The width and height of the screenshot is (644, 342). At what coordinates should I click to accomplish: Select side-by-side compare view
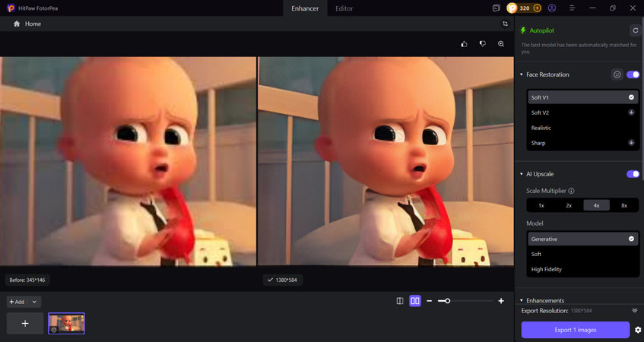tap(415, 301)
